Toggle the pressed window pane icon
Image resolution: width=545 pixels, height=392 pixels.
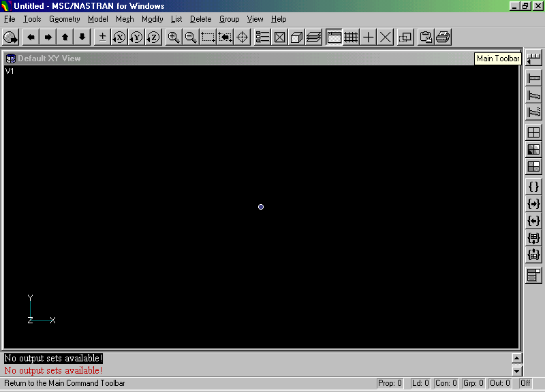(334, 37)
